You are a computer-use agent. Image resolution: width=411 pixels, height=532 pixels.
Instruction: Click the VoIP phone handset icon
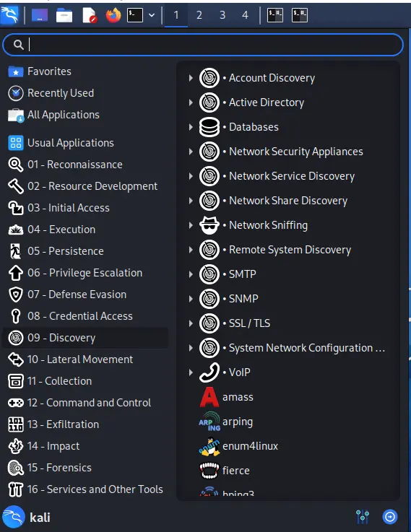tap(209, 372)
